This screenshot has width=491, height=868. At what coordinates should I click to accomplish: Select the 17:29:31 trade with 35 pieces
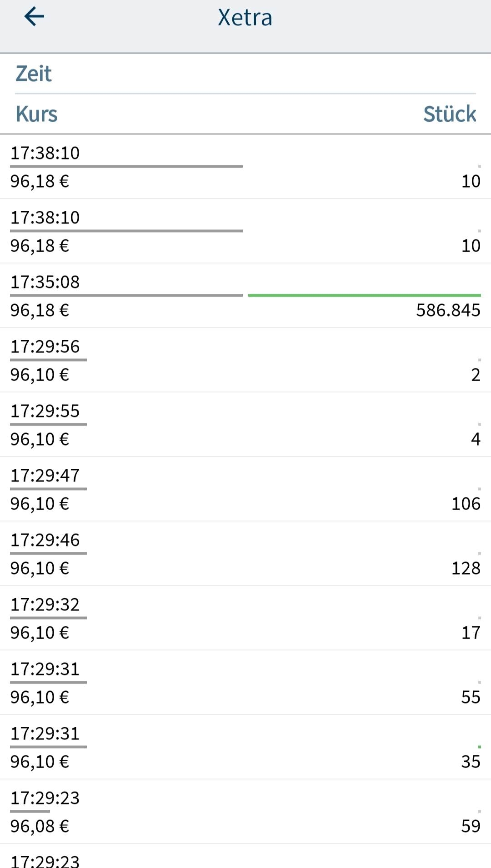[x=245, y=747]
